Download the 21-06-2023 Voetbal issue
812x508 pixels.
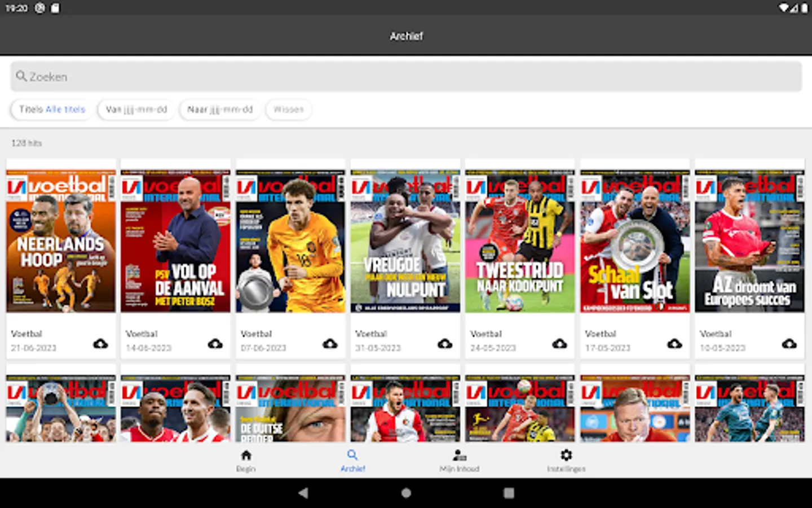pyautogui.click(x=100, y=343)
